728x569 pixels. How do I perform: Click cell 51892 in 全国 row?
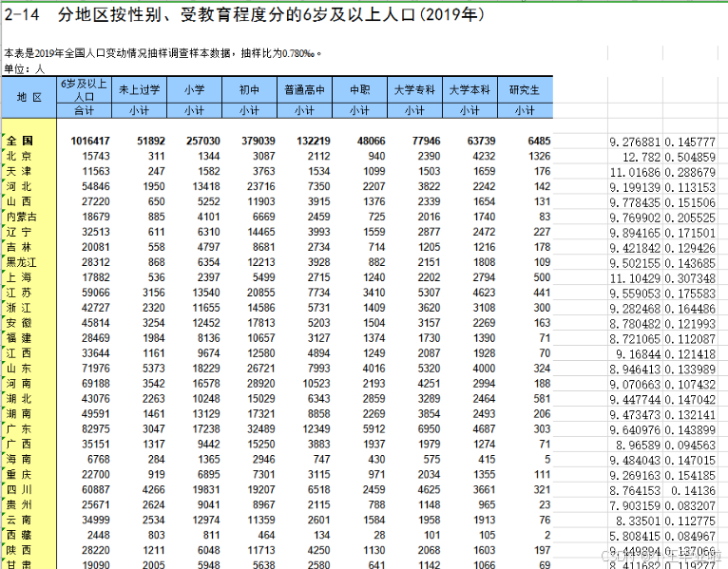tap(151, 141)
